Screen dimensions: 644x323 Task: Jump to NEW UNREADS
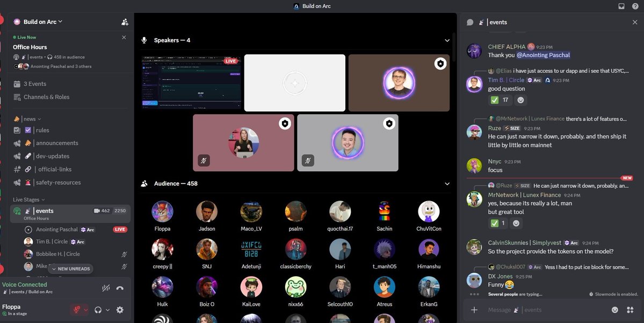(x=70, y=269)
